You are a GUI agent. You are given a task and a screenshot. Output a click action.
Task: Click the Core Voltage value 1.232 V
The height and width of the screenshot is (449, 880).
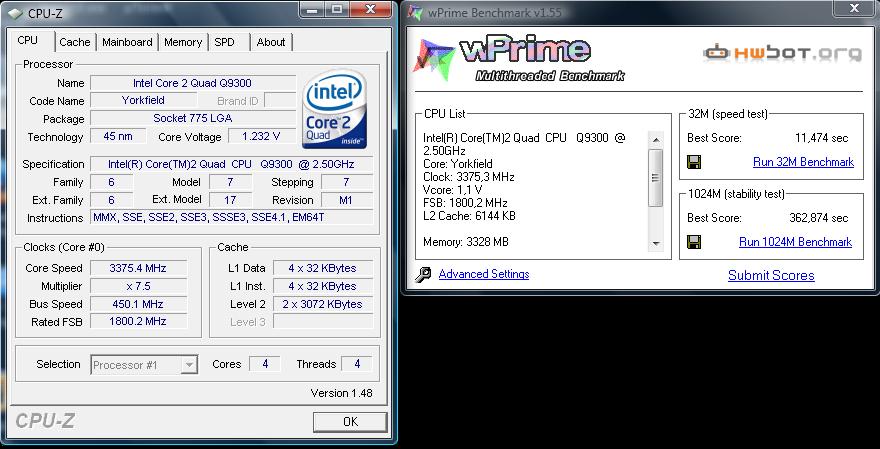pyautogui.click(x=261, y=136)
